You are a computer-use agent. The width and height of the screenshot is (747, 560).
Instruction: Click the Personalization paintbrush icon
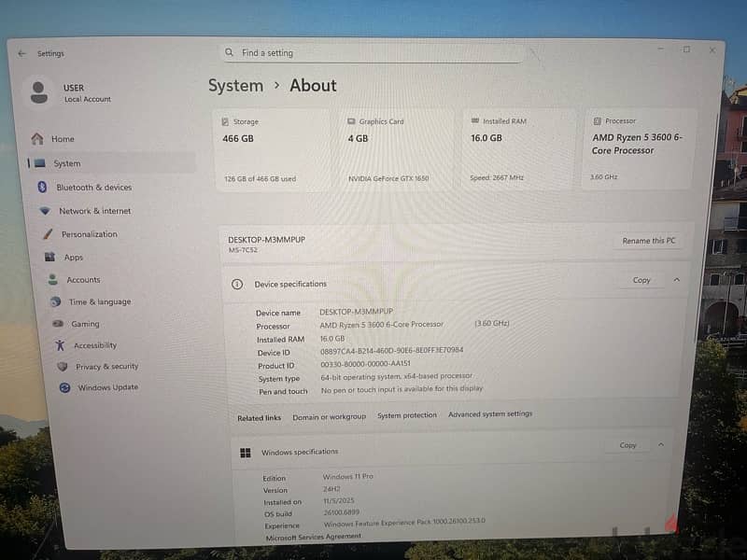pos(48,234)
